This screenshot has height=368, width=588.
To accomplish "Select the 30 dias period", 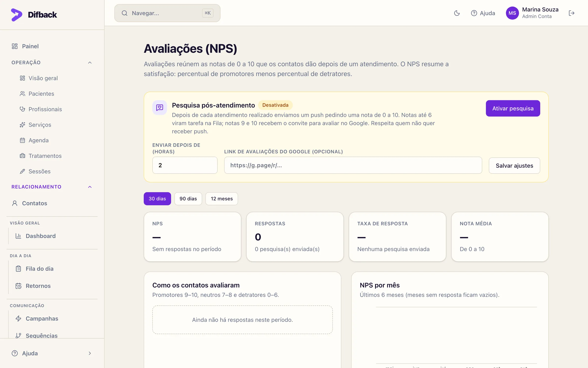I will tap(157, 198).
